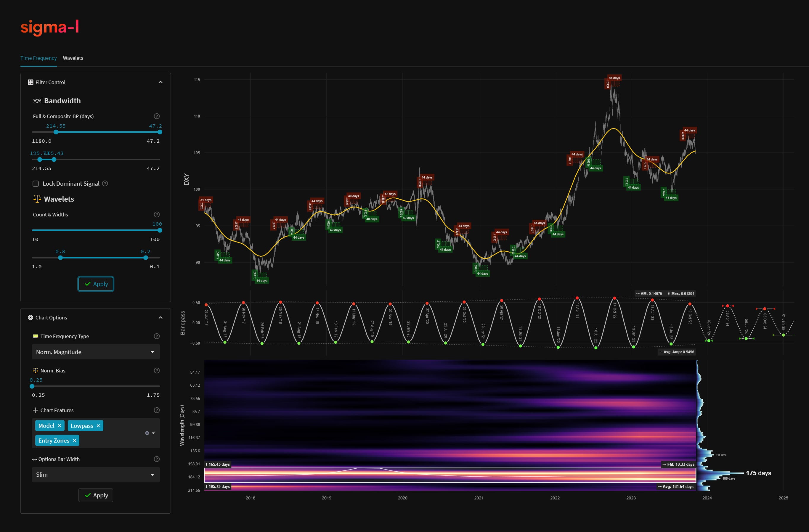The height and width of the screenshot is (532, 809).
Task: Click the Max: 0.61894 label
Action: [681, 293]
